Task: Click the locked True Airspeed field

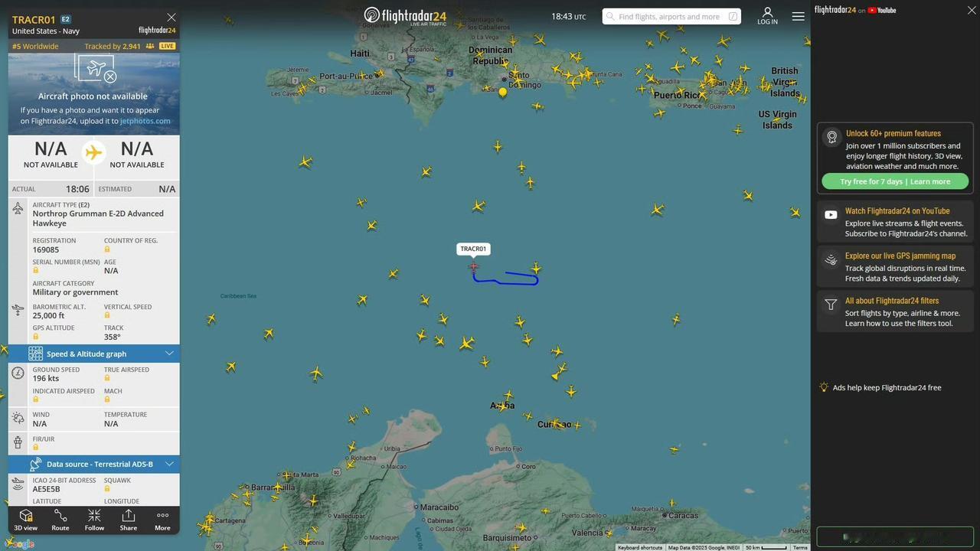Action: (107, 379)
